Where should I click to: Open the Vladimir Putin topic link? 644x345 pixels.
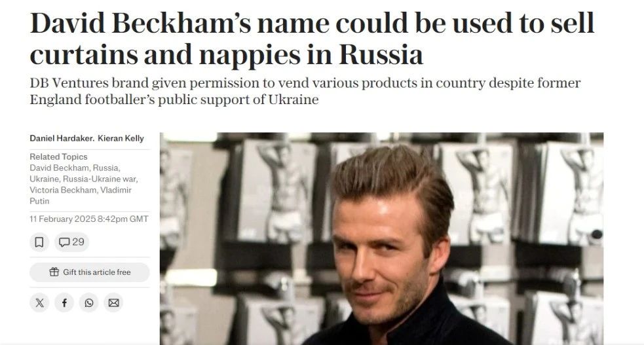81,195
